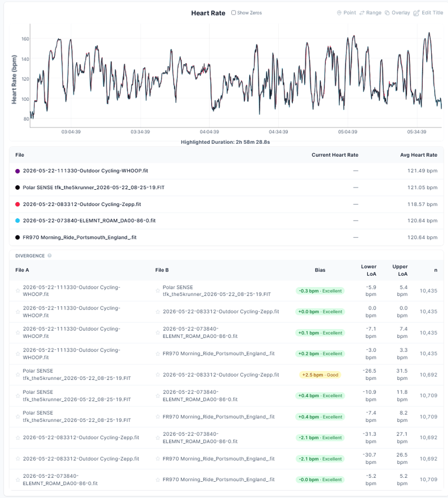Viewport: 448px width, 498px height.
Task: Click the Edit Title pencil icon
Action: pyautogui.click(x=416, y=13)
